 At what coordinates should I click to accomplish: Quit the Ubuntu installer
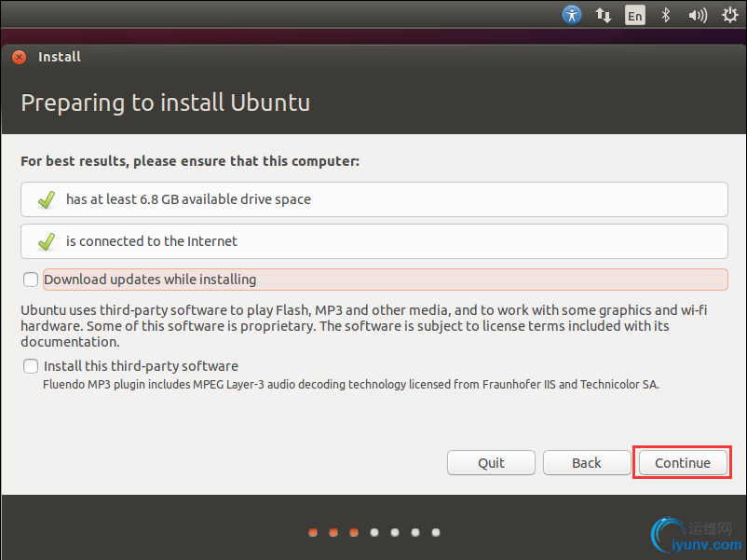pos(491,463)
